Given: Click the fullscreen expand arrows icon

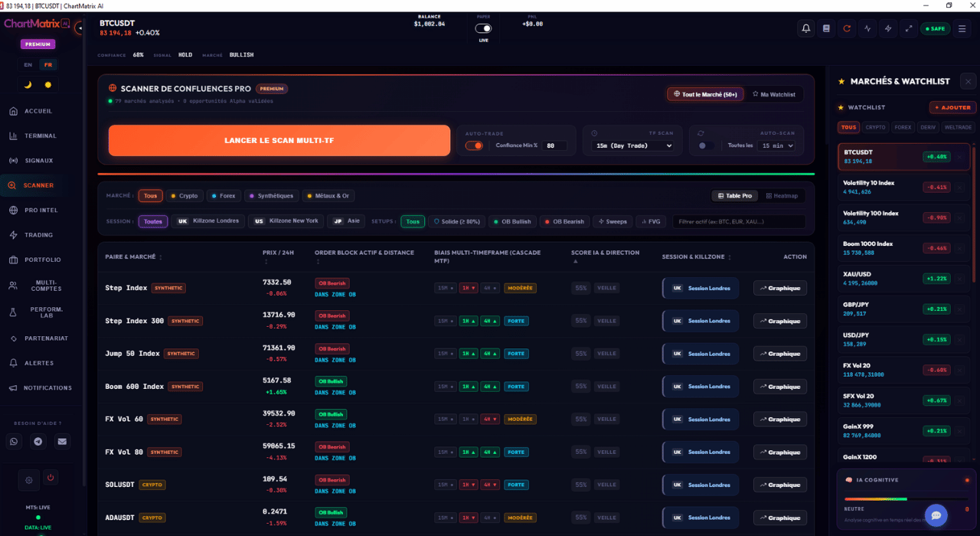Looking at the screenshot, I should click(909, 28).
